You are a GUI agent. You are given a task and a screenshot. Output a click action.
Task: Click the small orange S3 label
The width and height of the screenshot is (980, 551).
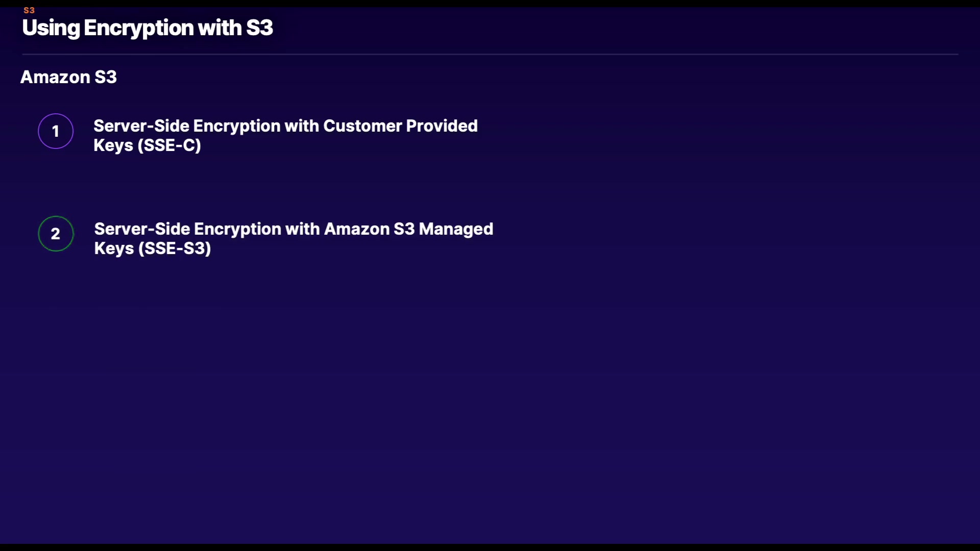(x=29, y=10)
